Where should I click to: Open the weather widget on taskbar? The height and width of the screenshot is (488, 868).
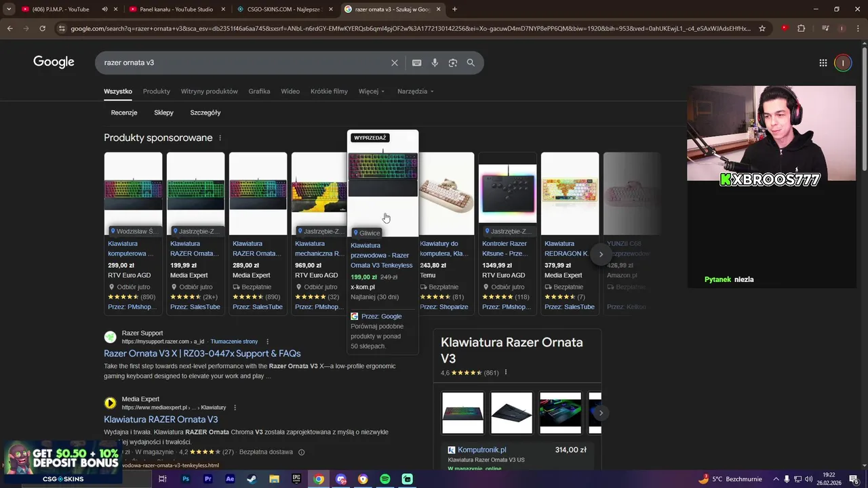(x=730, y=479)
